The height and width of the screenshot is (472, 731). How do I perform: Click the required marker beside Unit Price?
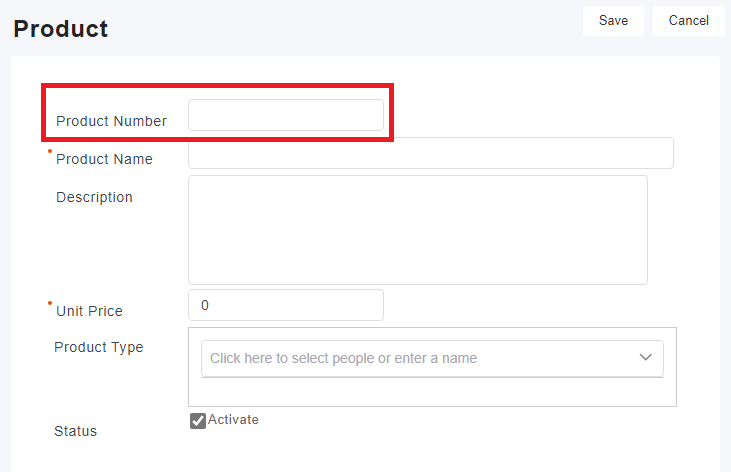tap(50, 303)
